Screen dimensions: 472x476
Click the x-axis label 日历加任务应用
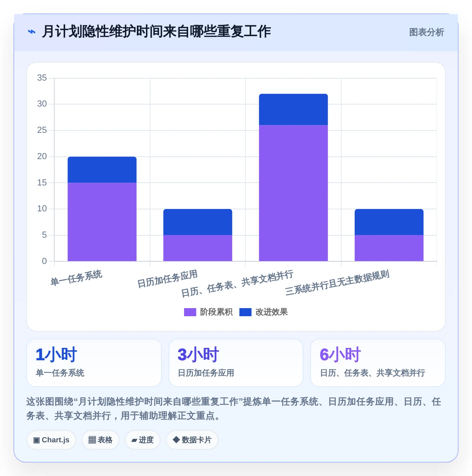[168, 279]
